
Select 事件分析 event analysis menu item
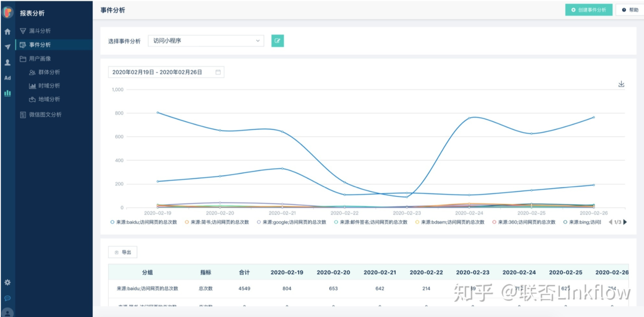tap(54, 45)
